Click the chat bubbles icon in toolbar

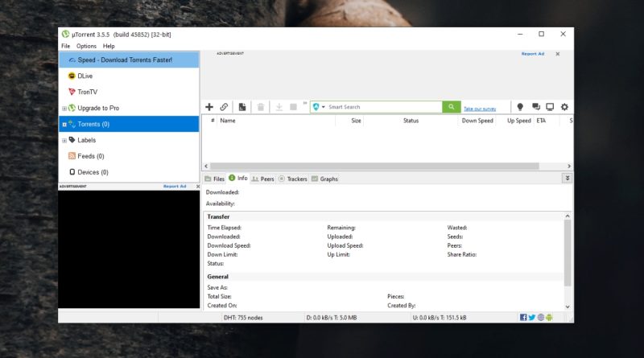tap(536, 107)
